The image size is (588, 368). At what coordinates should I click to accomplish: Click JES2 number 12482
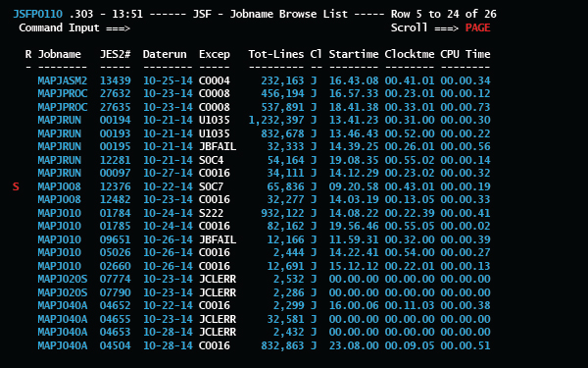click(x=115, y=199)
